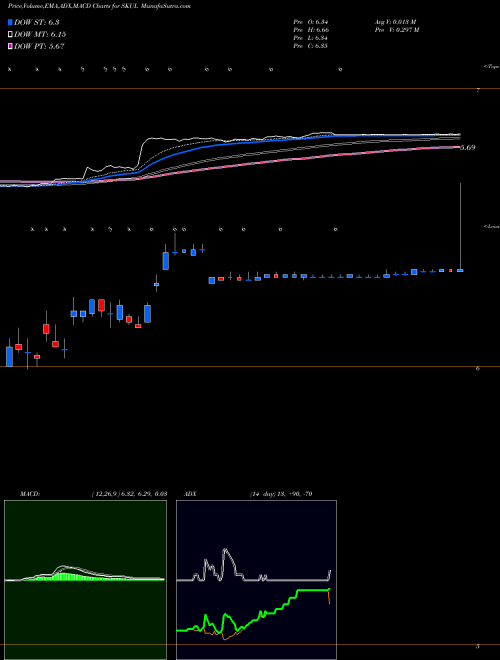The image size is (500, 660).
Task: Click the tall blue breakout candle body
Action: [166, 261]
